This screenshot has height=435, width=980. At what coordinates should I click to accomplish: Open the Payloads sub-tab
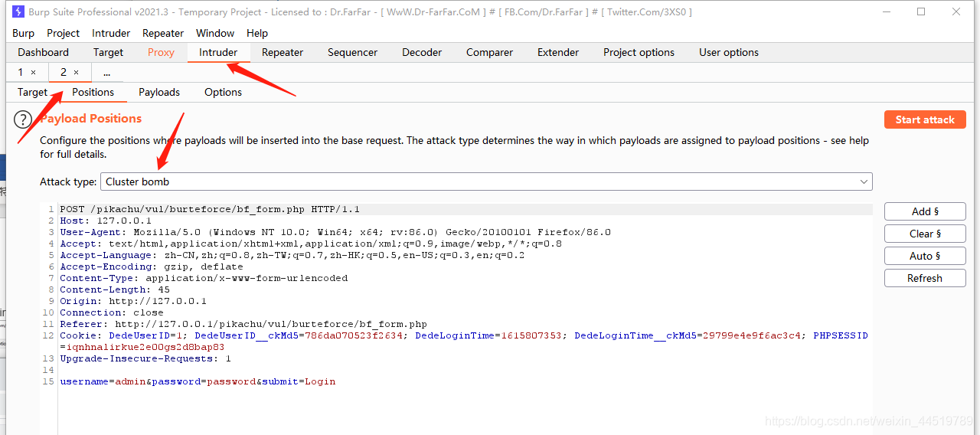(159, 92)
